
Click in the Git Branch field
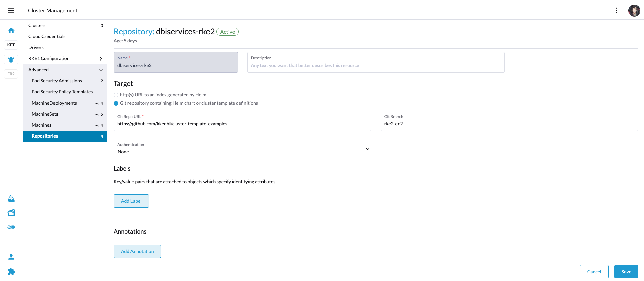(509, 124)
